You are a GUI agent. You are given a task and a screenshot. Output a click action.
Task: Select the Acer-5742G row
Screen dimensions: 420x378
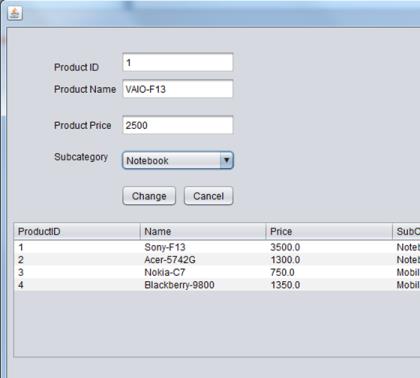click(x=217, y=260)
